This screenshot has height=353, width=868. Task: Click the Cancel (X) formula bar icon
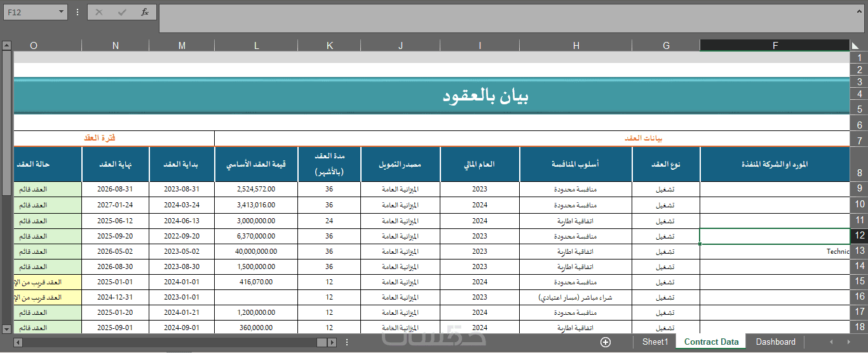[x=99, y=12]
